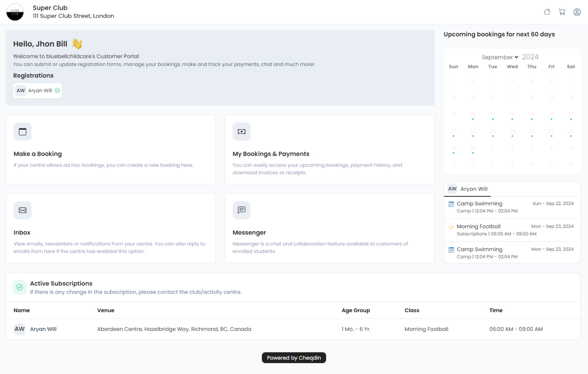Select September 16 on the calendar
This screenshot has height=374, width=588.
(473, 114)
